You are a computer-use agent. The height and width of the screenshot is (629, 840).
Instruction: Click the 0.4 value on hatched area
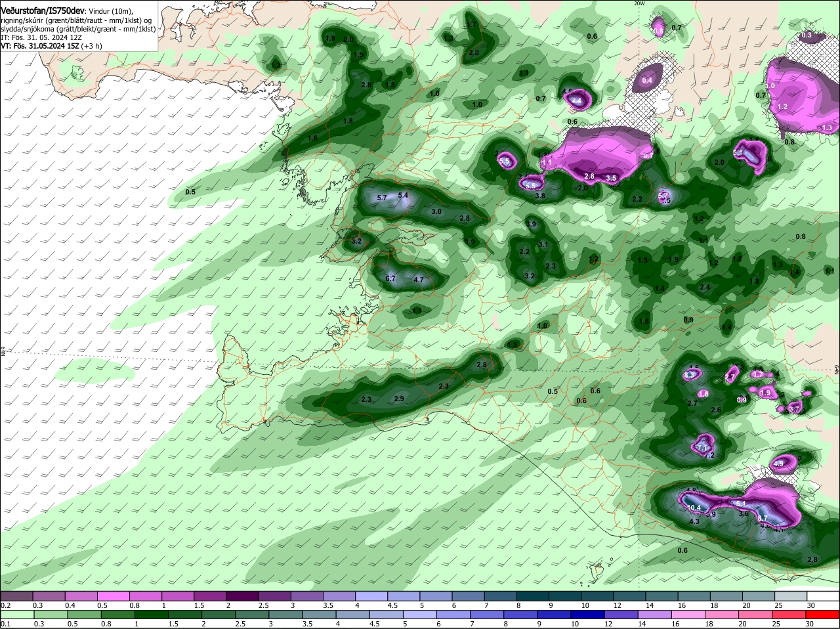tap(647, 80)
